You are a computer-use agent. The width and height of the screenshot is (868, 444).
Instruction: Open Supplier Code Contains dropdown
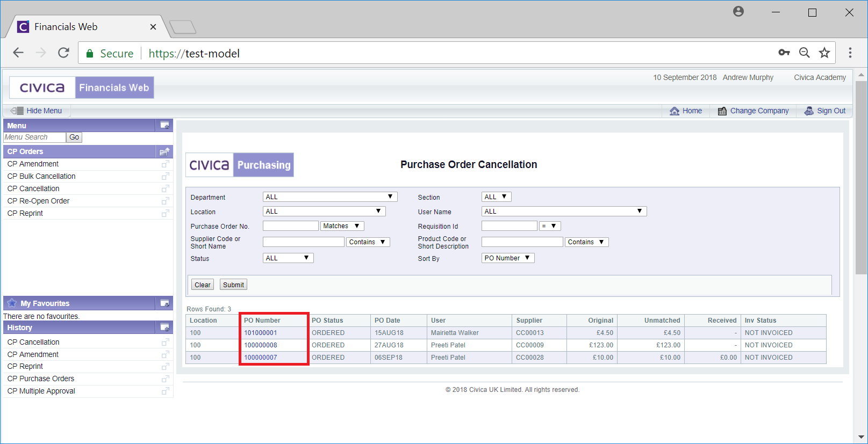pos(368,242)
